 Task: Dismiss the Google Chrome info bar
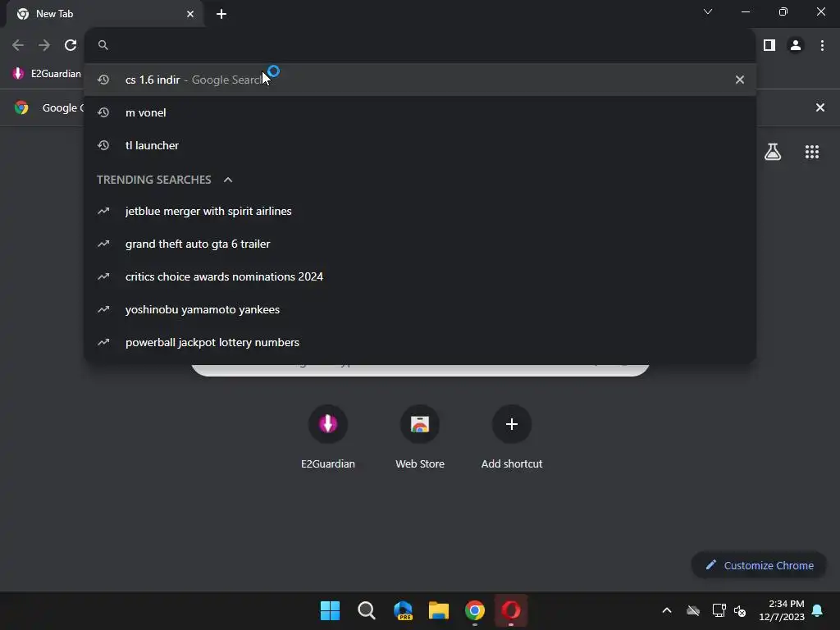click(x=820, y=107)
